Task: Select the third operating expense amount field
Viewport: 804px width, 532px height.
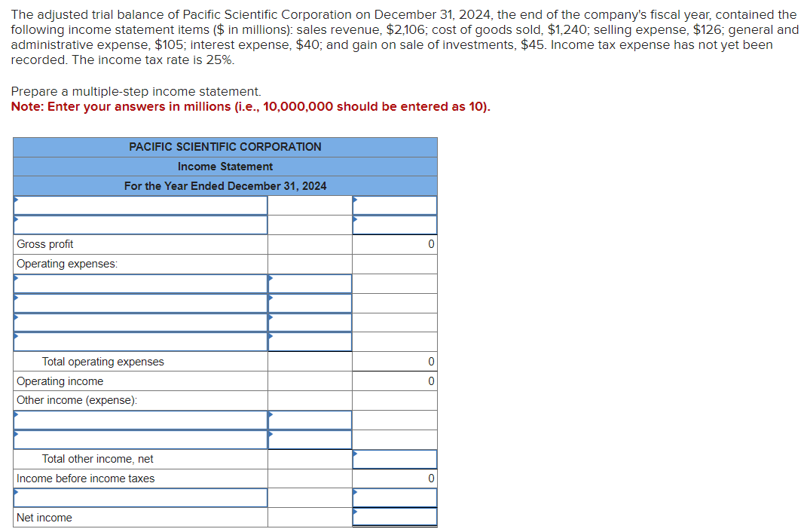Action: 310,323
